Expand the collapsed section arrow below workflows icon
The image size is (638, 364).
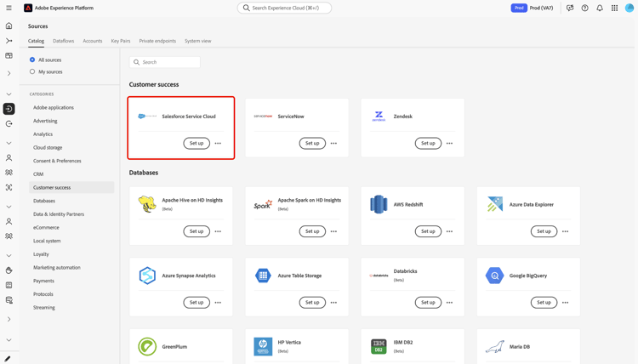pyautogui.click(x=9, y=74)
